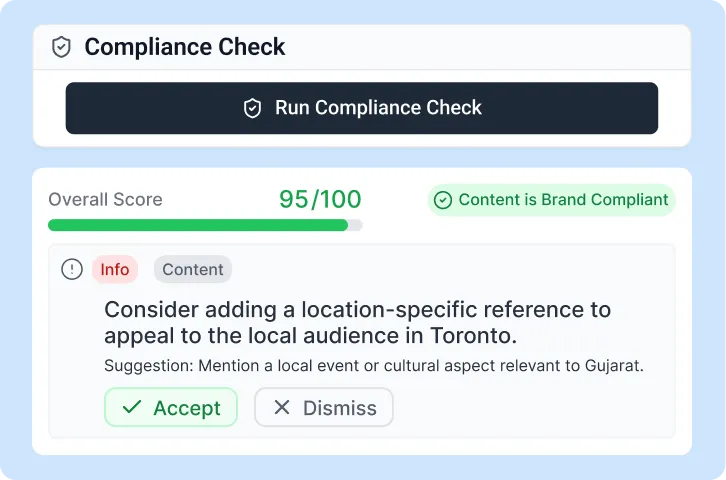This screenshot has width=726, height=480.
Task: Click the shield icon inside the Run button
Action: coord(253,108)
